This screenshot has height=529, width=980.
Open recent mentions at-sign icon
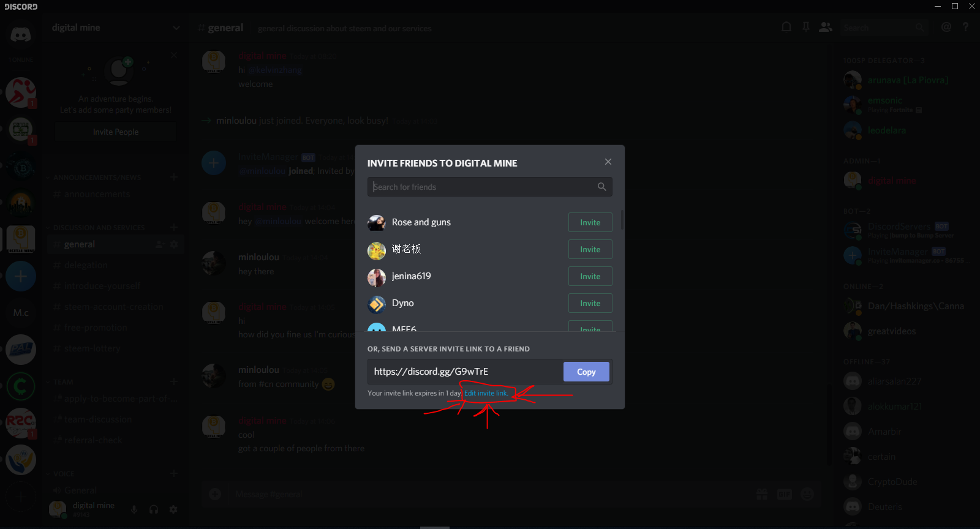(x=946, y=27)
